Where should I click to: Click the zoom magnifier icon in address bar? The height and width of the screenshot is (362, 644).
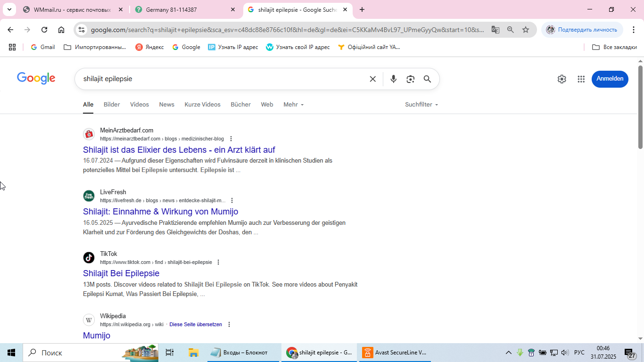[x=511, y=30]
